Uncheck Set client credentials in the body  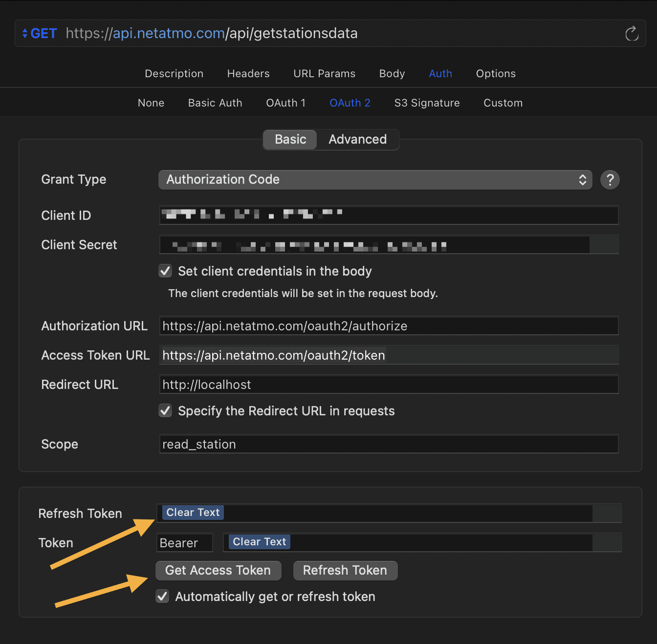pyautogui.click(x=165, y=271)
